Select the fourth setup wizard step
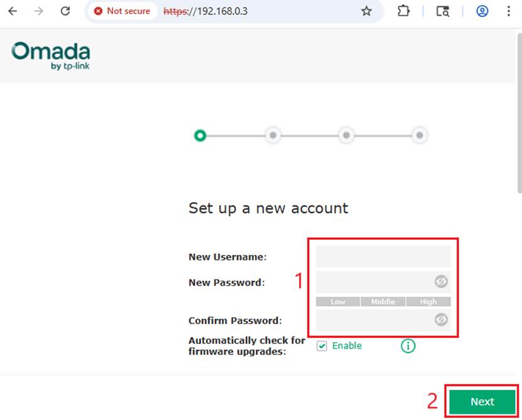Screen dimensions: 522x420 pyautogui.click(x=420, y=135)
